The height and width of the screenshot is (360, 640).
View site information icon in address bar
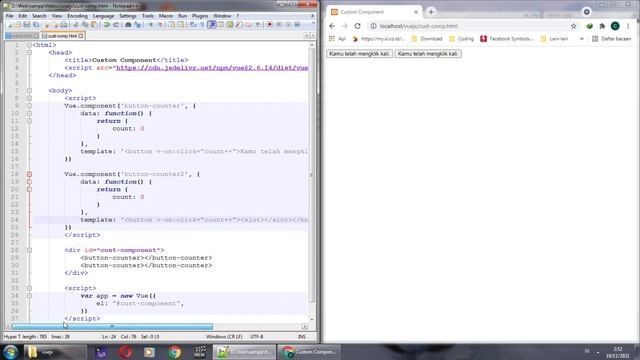click(x=373, y=26)
